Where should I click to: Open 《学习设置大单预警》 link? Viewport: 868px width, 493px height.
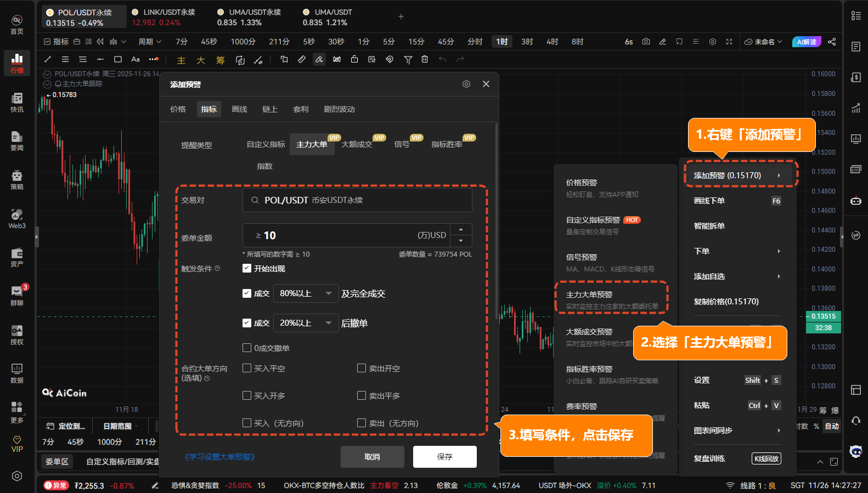(219, 457)
